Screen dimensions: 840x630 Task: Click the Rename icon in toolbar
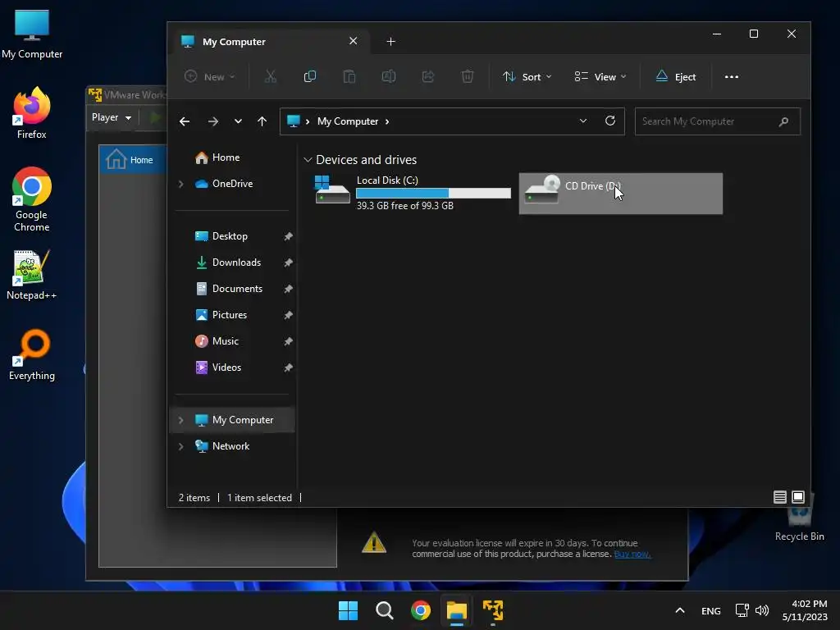point(388,76)
